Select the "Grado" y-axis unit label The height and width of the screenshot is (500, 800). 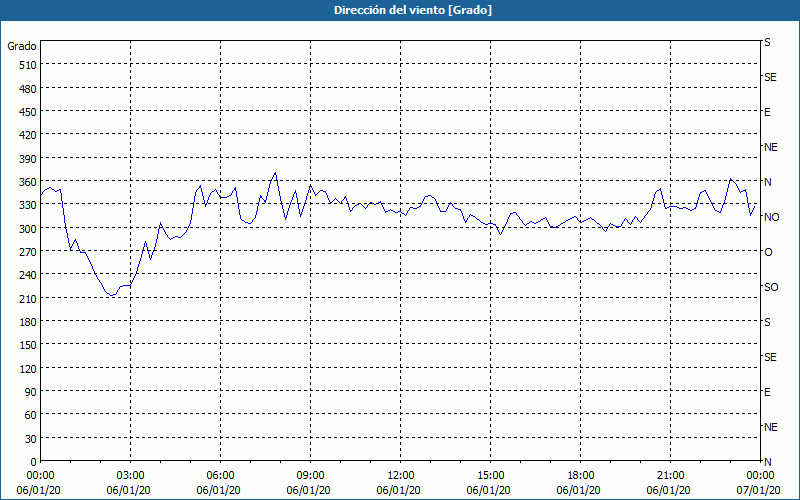click(22, 46)
